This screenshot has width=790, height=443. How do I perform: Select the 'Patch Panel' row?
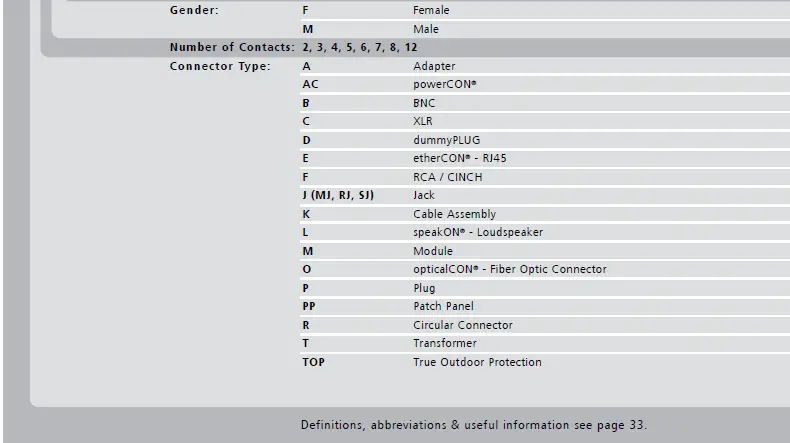coord(443,306)
